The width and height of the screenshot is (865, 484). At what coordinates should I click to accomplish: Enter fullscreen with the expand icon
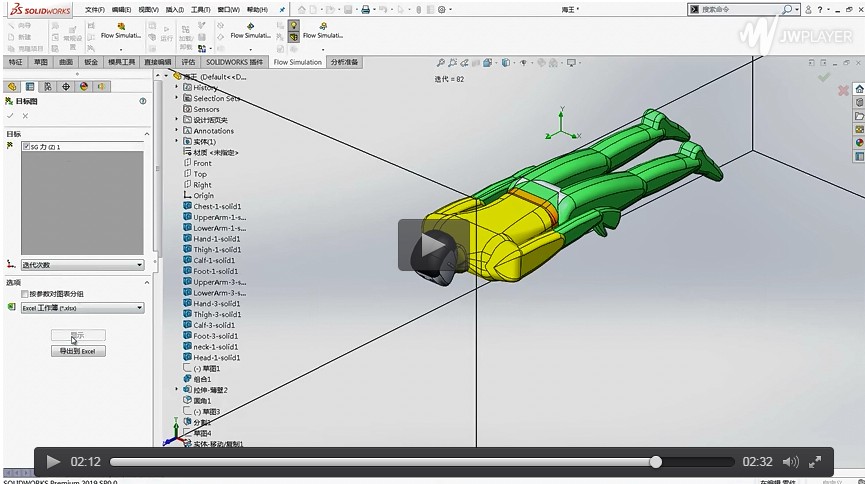click(816, 462)
